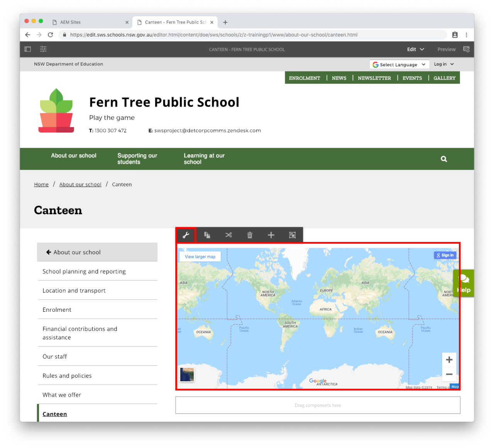
Task: Cut the map component
Action: coord(228,235)
